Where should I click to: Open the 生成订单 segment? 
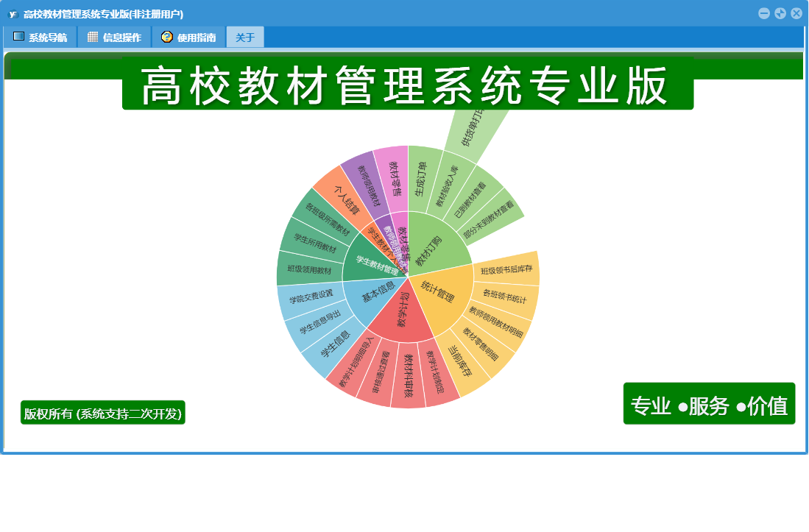click(x=422, y=180)
